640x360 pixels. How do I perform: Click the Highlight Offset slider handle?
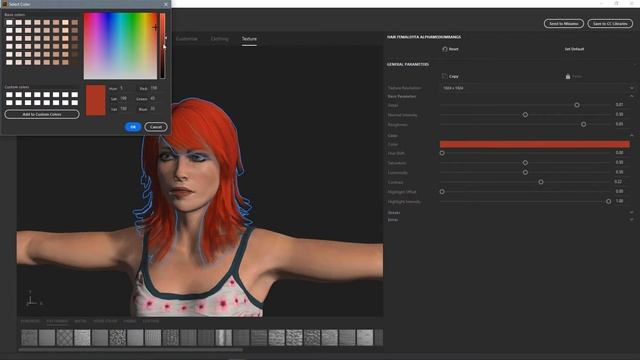[x=442, y=192]
